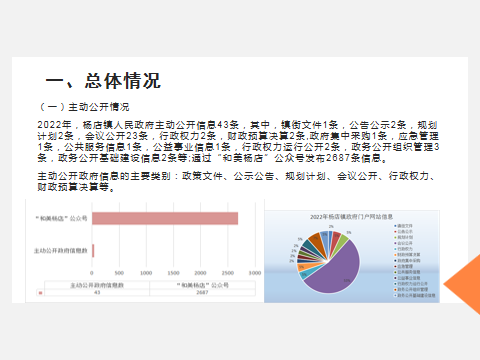
Task: Click the slide title 一、总体情况
Action: pyautogui.click(x=103, y=81)
